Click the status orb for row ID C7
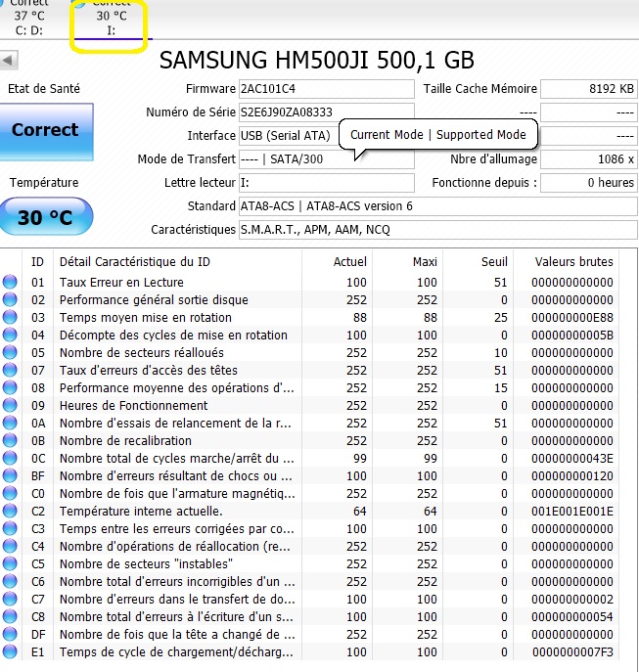 click(x=10, y=599)
